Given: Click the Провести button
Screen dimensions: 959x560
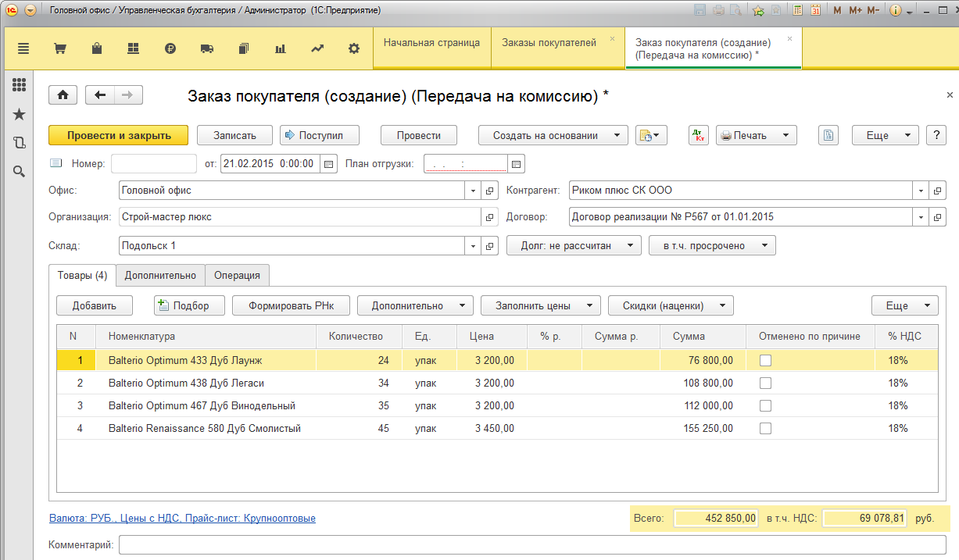Looking at the screenshot, I should coord(419,135).
